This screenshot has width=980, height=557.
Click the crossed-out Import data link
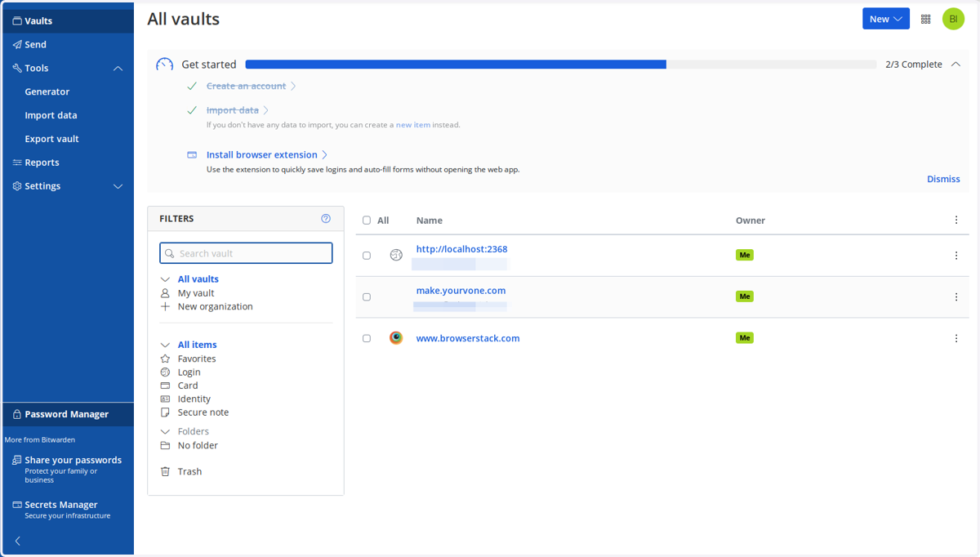click(233, 110)
